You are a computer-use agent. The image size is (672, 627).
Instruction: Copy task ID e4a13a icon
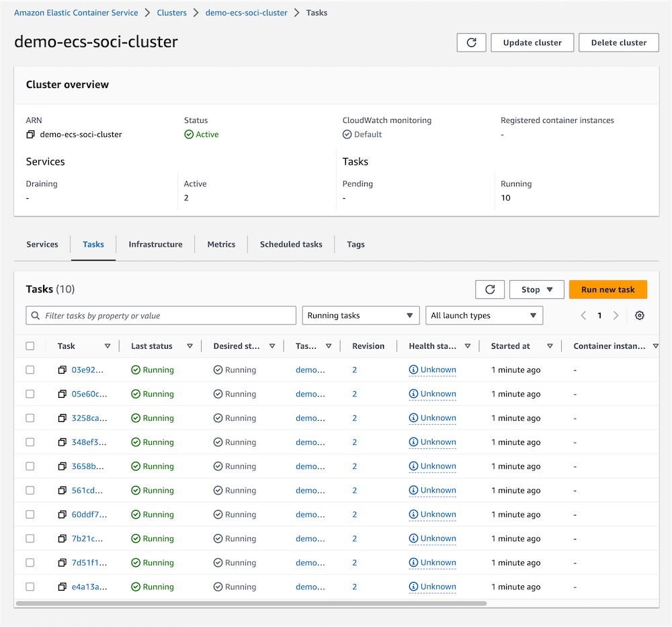[62, 586]
